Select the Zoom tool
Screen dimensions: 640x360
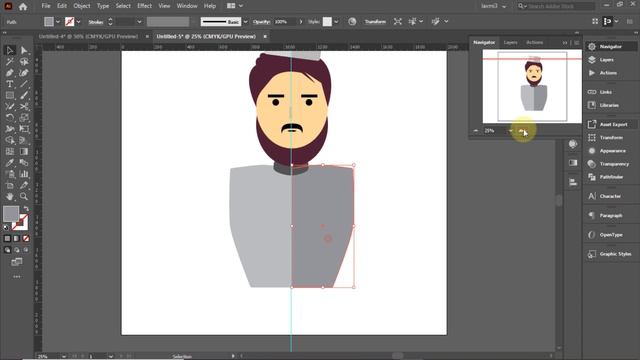click(x=24, y=196)
